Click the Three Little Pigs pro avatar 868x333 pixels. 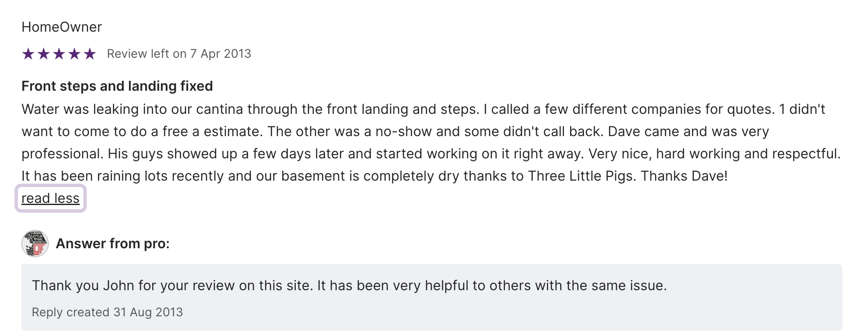(35, 244)
